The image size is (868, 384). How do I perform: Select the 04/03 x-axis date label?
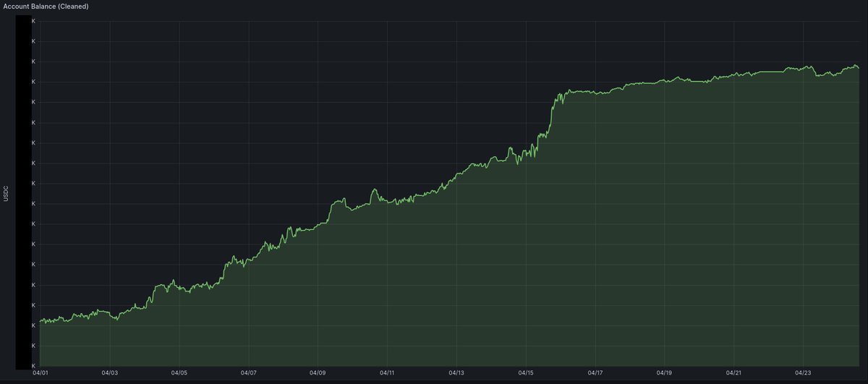[109, 373]
